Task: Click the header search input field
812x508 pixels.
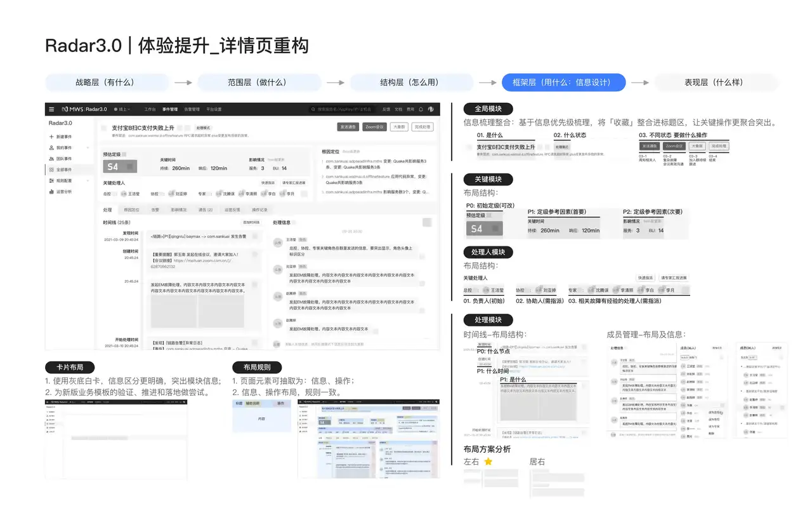Action: [x=343, y=109]
